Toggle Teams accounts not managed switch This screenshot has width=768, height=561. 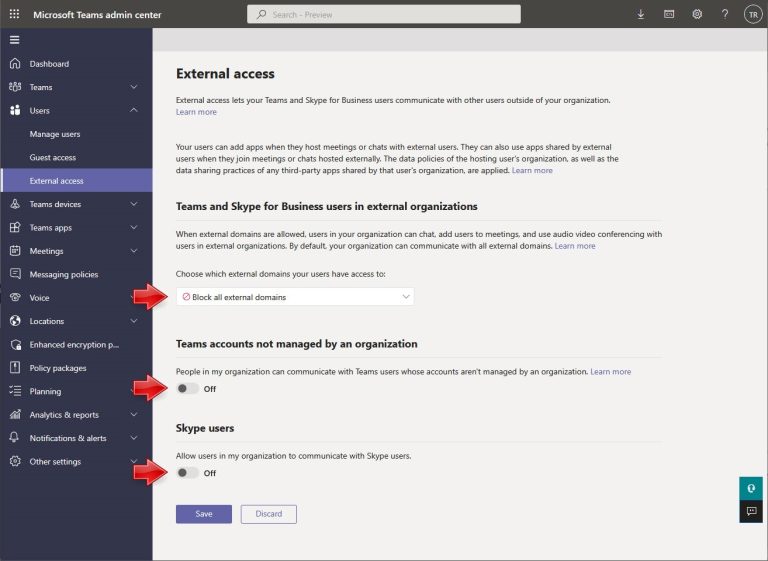188,389
